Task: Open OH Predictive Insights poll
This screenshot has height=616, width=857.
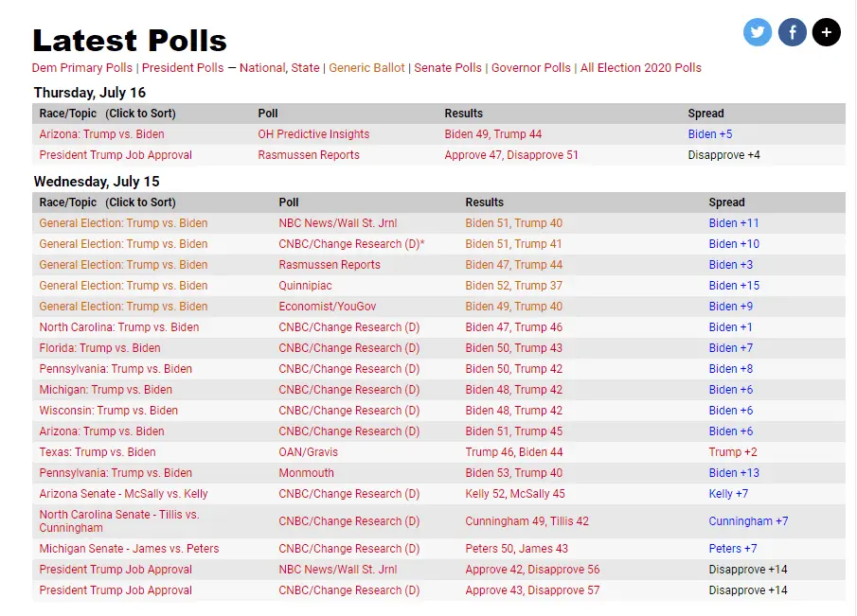Action: [x=313, y=134]
